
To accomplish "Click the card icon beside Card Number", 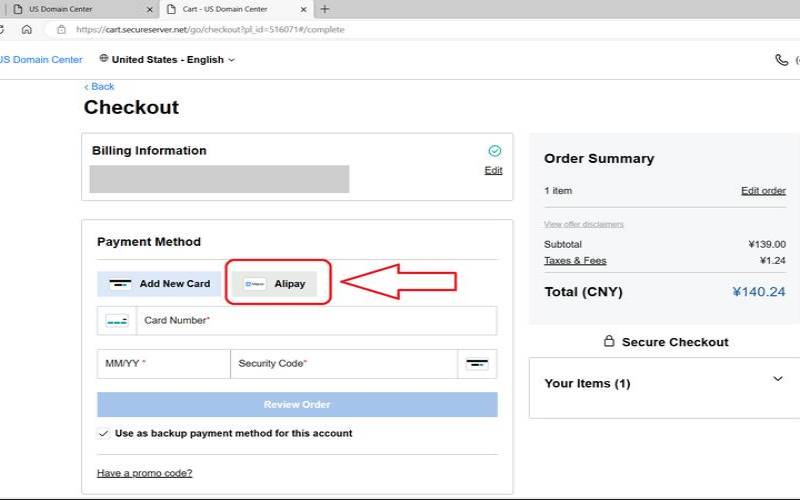I will click(117, 321).
